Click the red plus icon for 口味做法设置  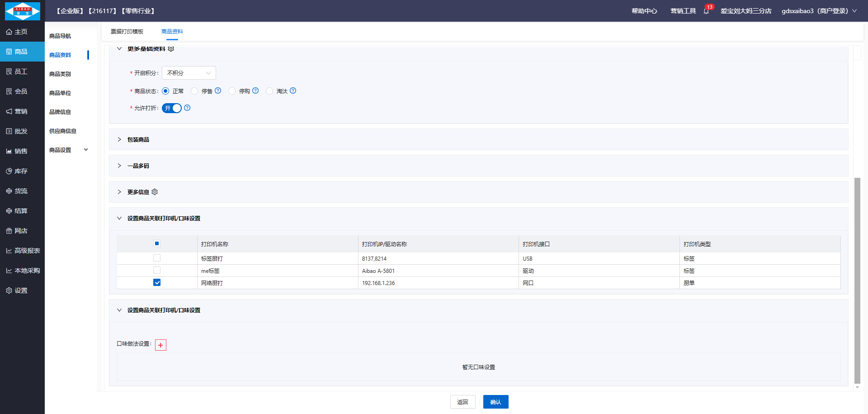point(160,345)
